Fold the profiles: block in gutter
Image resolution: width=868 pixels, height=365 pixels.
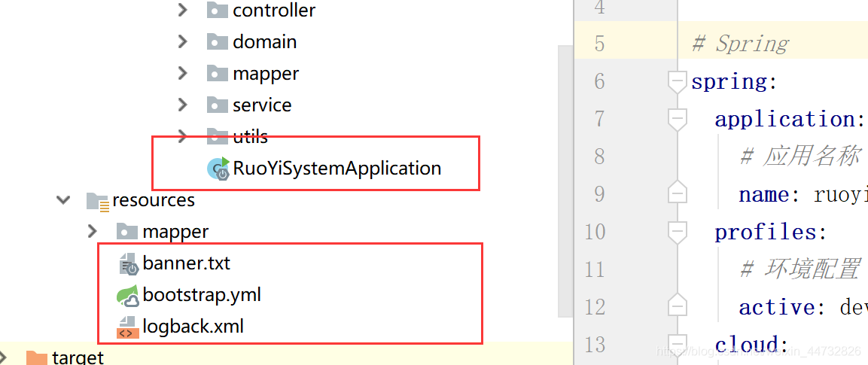677,233
